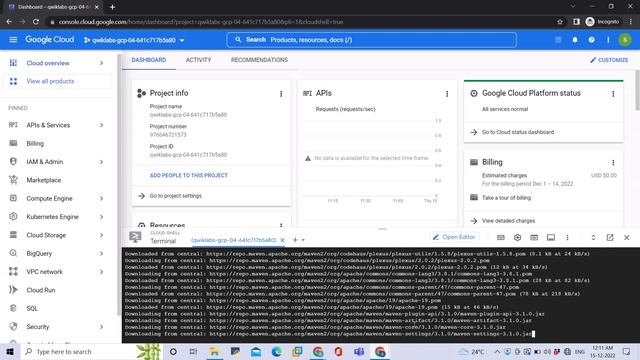Open the help question mark icon
This screenshot has width=640, height=360.
point(591,40)
